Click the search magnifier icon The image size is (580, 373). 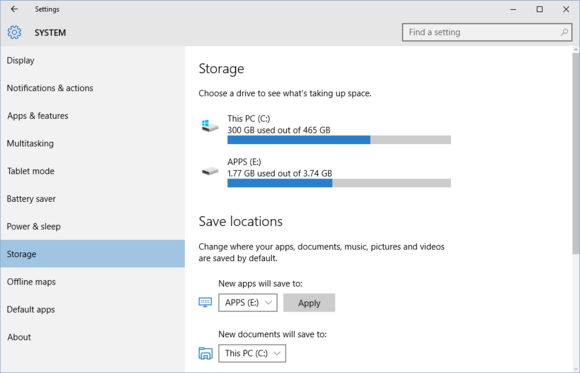(x=564, y=32)
